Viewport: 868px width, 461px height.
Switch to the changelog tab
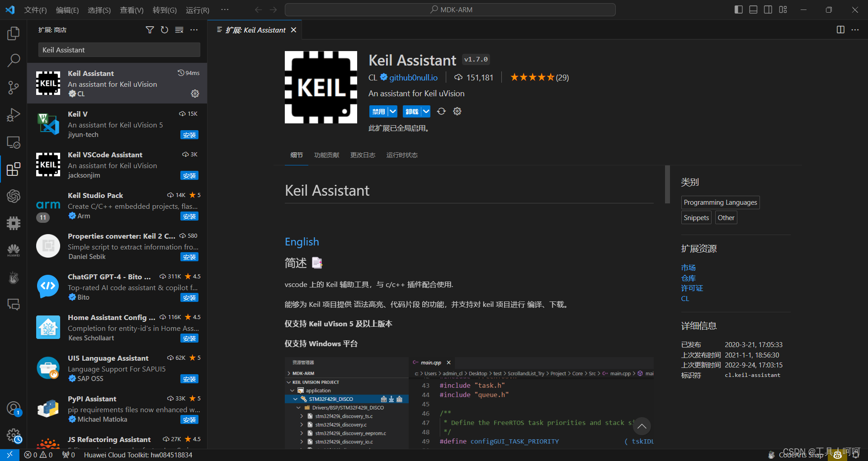tap(363, 155)
